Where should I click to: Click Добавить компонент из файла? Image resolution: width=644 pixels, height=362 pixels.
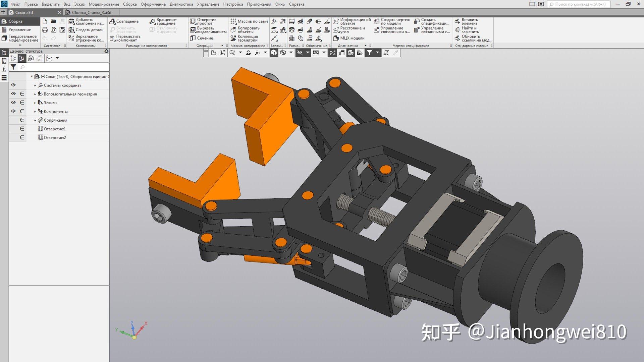point(84,21)
